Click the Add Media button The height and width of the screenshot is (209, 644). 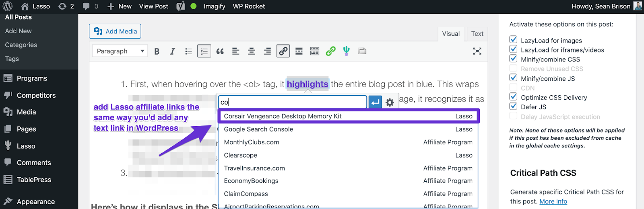[115, 31]
